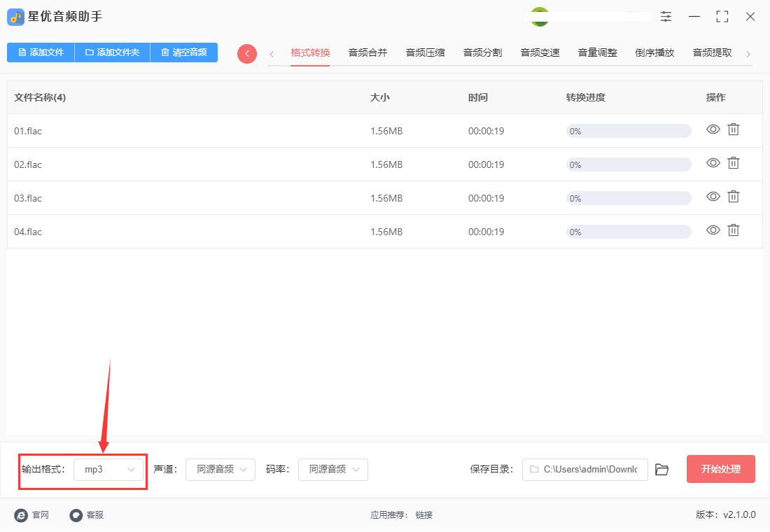Click the user avatar in title bar
Screen dimensions: 770x532
pyautogui.click(x=539, y=17)
